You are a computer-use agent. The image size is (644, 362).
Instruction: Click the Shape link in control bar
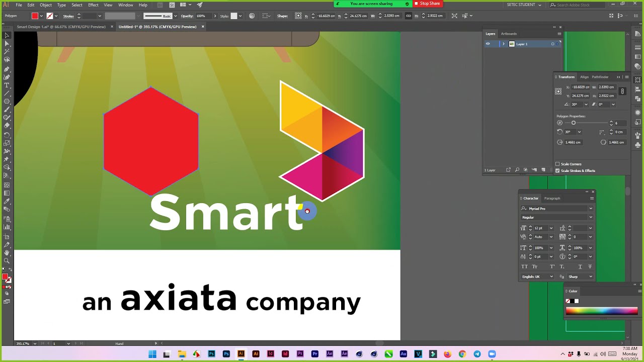pyautogui.click(x=282, y=16)
